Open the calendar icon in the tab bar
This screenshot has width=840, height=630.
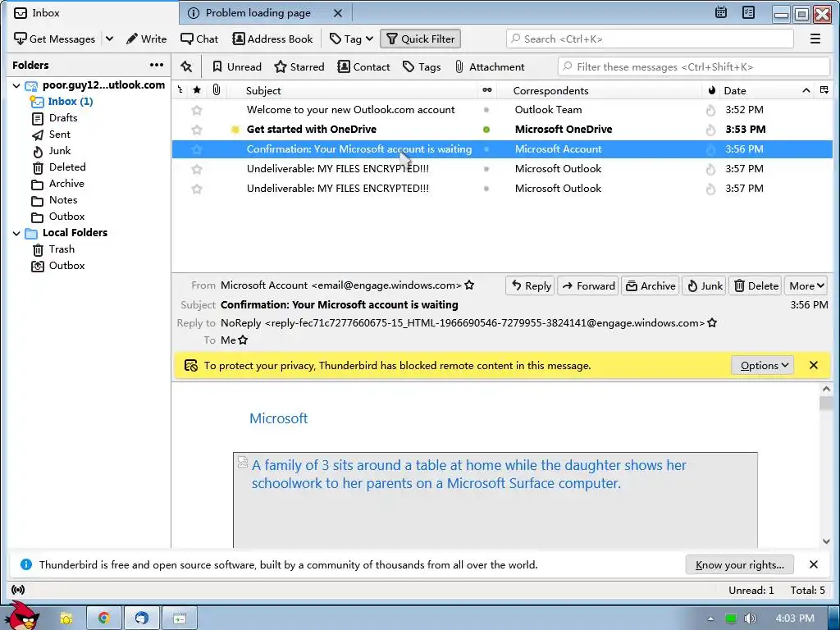tap(721, 12)
